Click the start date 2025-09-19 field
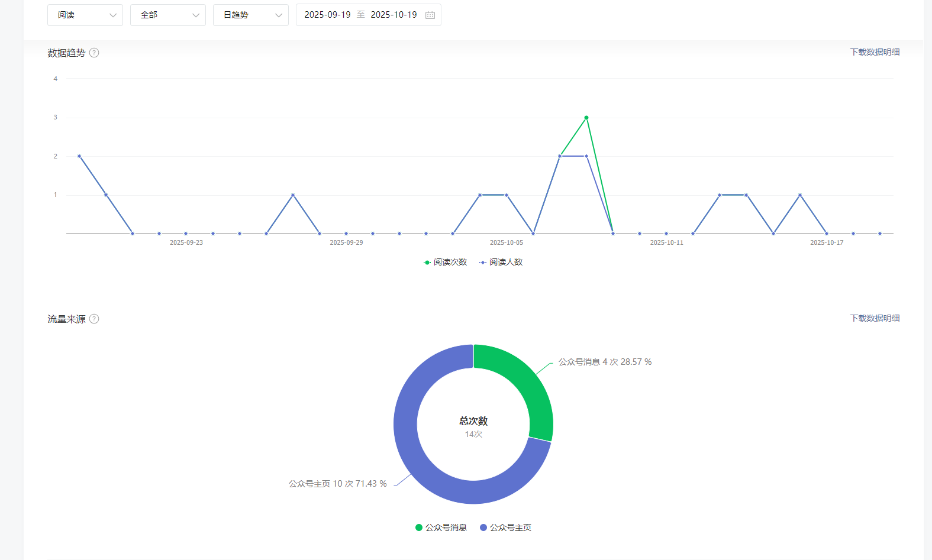 [327, 15]
